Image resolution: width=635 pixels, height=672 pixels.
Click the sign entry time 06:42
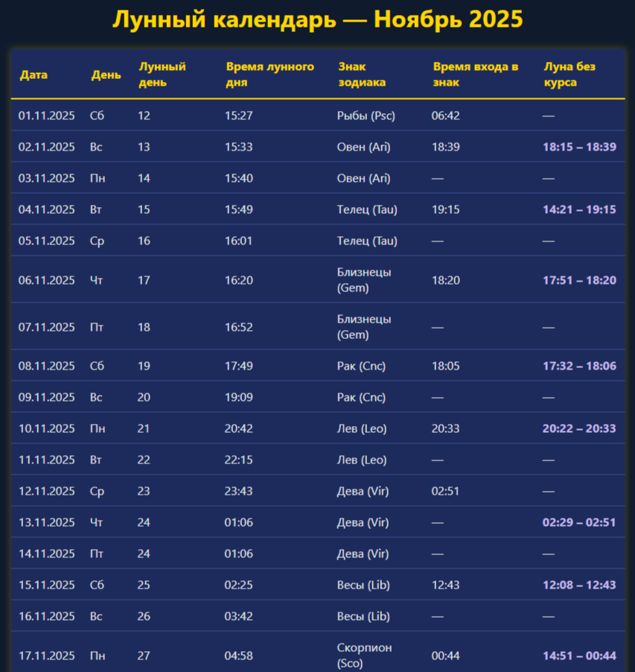446,115
